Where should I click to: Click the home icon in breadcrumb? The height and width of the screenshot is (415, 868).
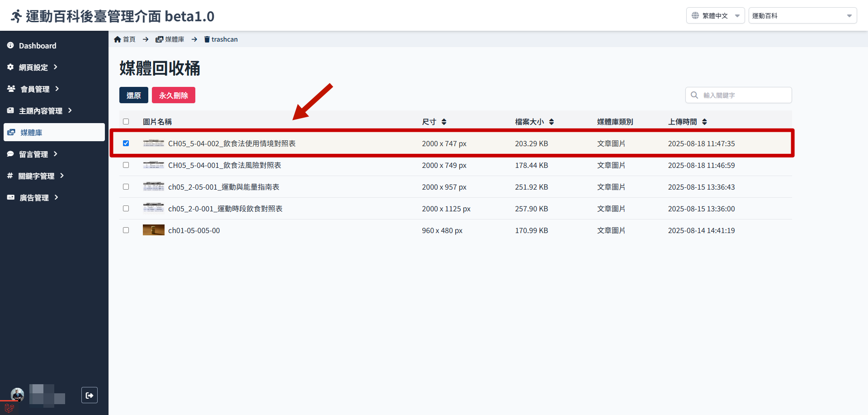coord(118,39)
